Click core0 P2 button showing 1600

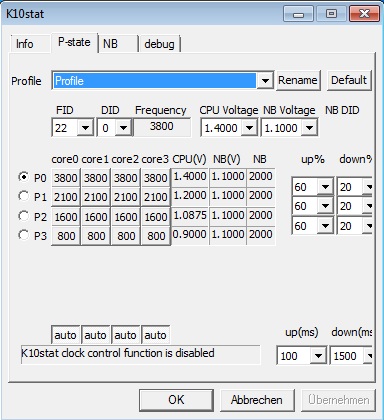[x=66, y=217]
